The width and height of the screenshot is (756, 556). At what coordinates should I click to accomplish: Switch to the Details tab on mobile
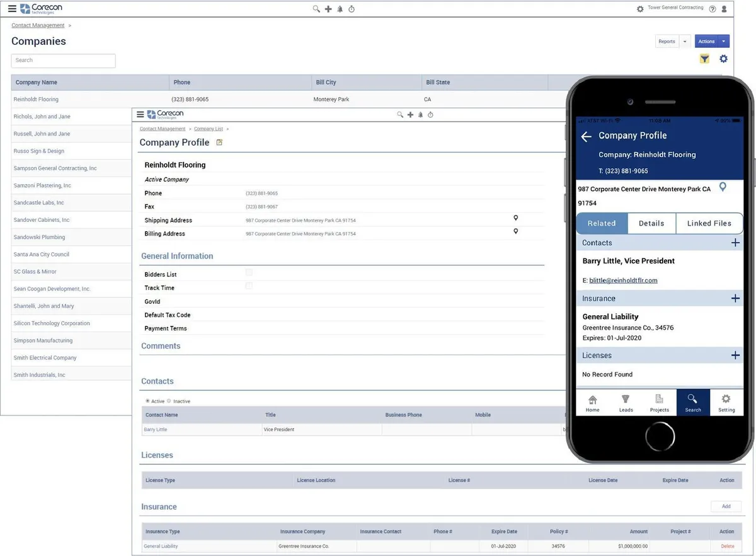pyautogui.click(x=651, y=223)
